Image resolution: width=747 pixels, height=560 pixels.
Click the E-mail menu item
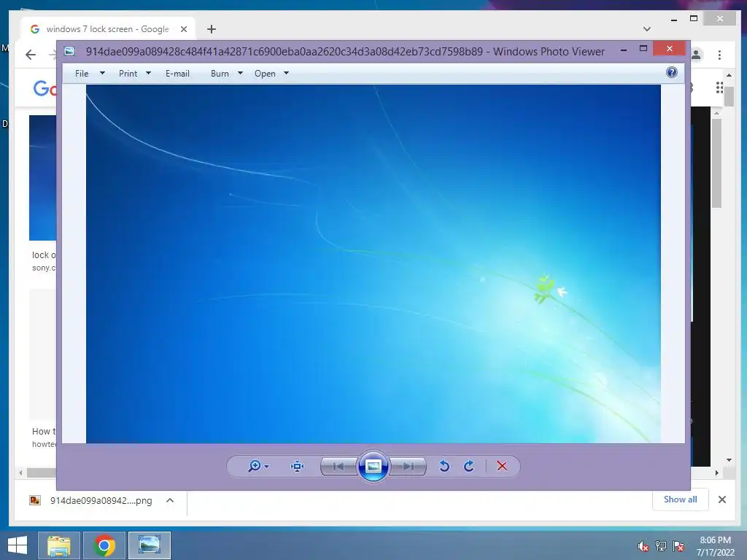click(177, 74)
